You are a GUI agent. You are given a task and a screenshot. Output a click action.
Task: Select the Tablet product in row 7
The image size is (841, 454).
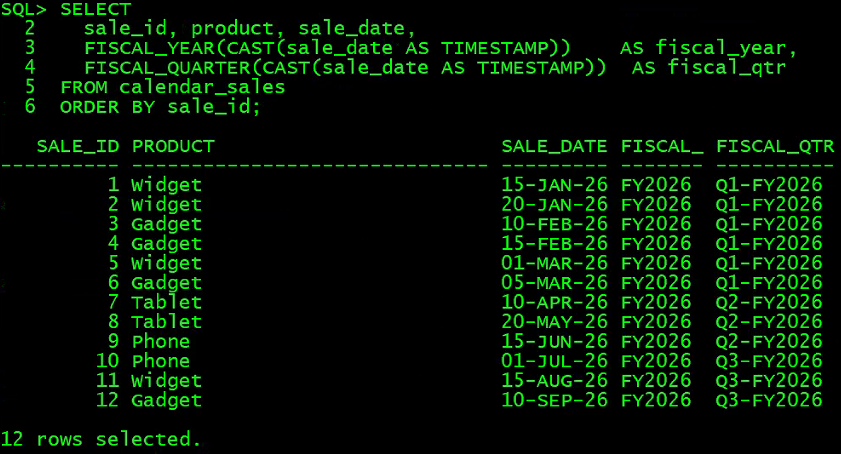click(167, 302)
